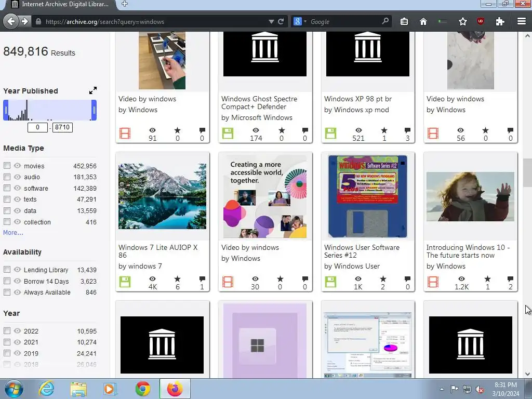Toggle the eye icon next to software

pos(17,188)
